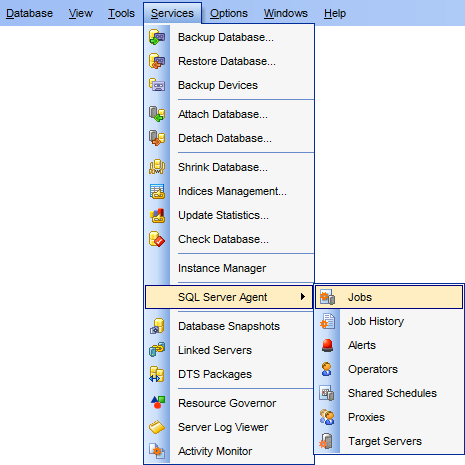Choose Alerts submenu entry
This screenshot has width=465, height=465.
tap(389, 345)
